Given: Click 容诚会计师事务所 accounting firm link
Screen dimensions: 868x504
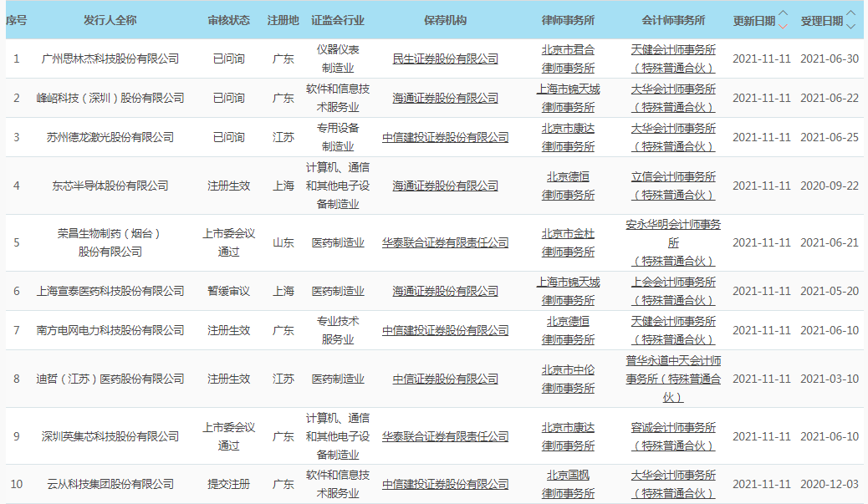Looking at the screenshot, I should click(673, 436).
